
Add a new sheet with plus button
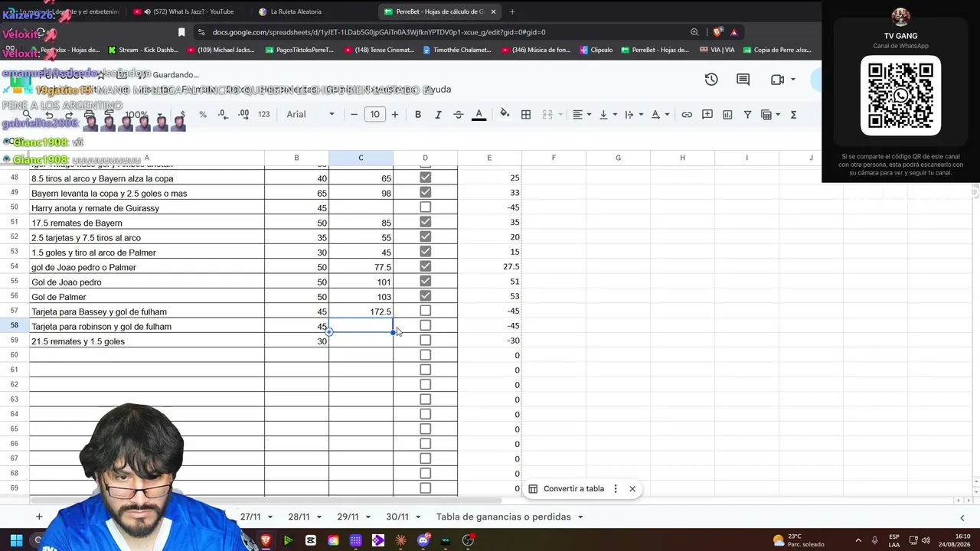(39, 517)
